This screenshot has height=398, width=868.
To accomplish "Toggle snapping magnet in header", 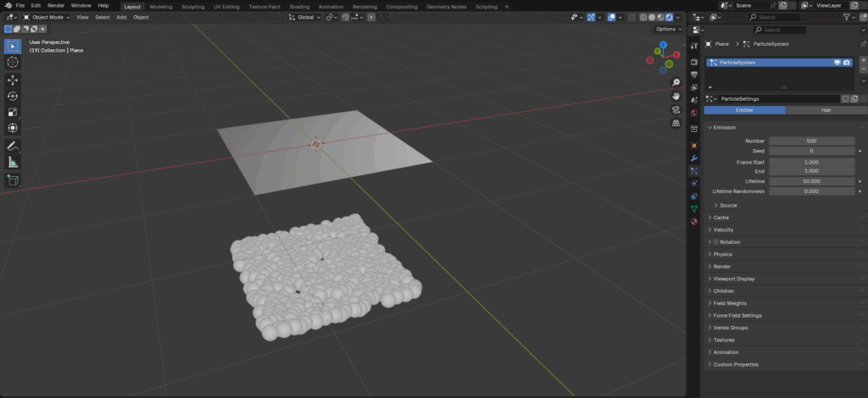I will [346, 17].
